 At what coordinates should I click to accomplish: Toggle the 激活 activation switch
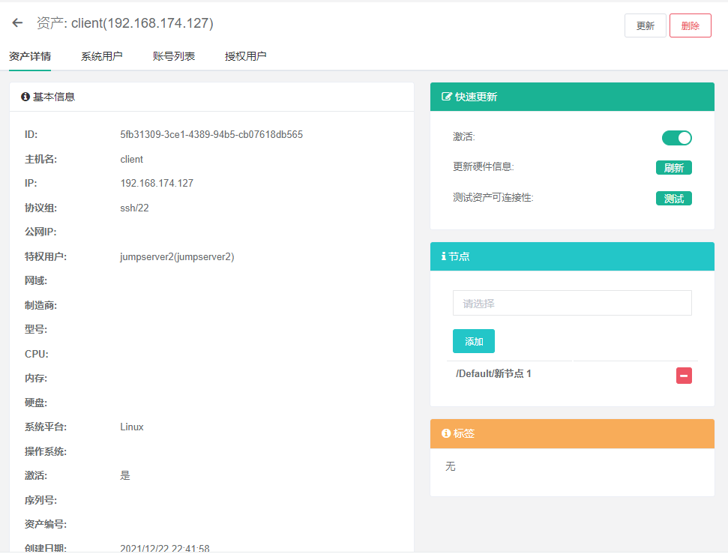[676, 138]
